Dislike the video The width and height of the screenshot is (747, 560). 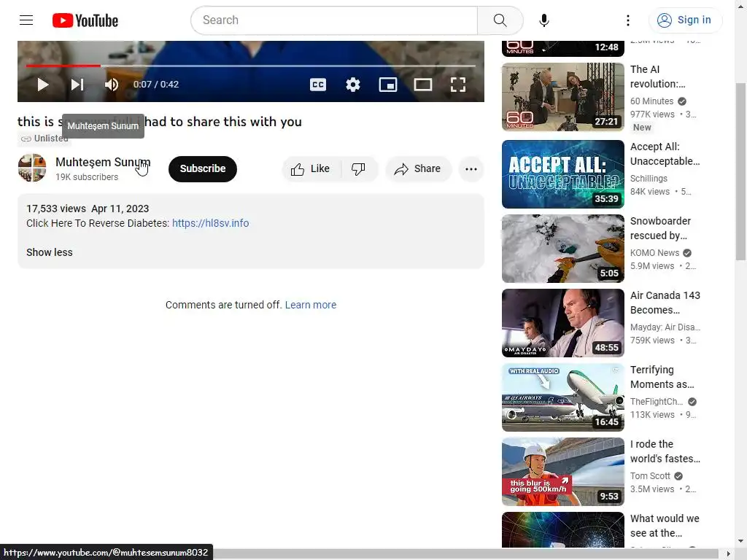click(359, 168)
